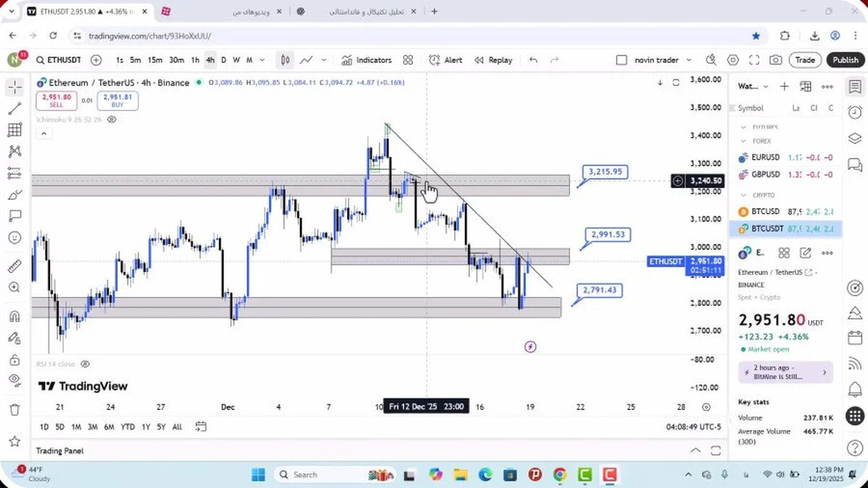This screenshot has width=868, height=488.
Task: Open the patterns drawing tool group
Action: (14, 151)
